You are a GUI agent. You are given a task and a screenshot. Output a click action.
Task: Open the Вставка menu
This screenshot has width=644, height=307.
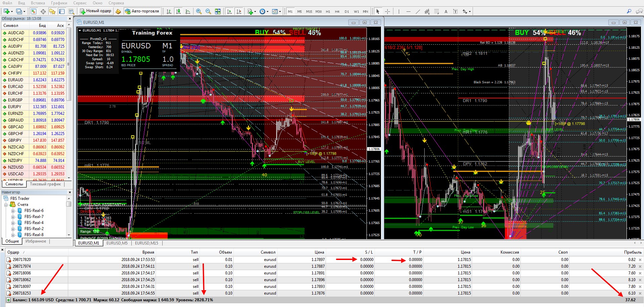tap(38, 3)
